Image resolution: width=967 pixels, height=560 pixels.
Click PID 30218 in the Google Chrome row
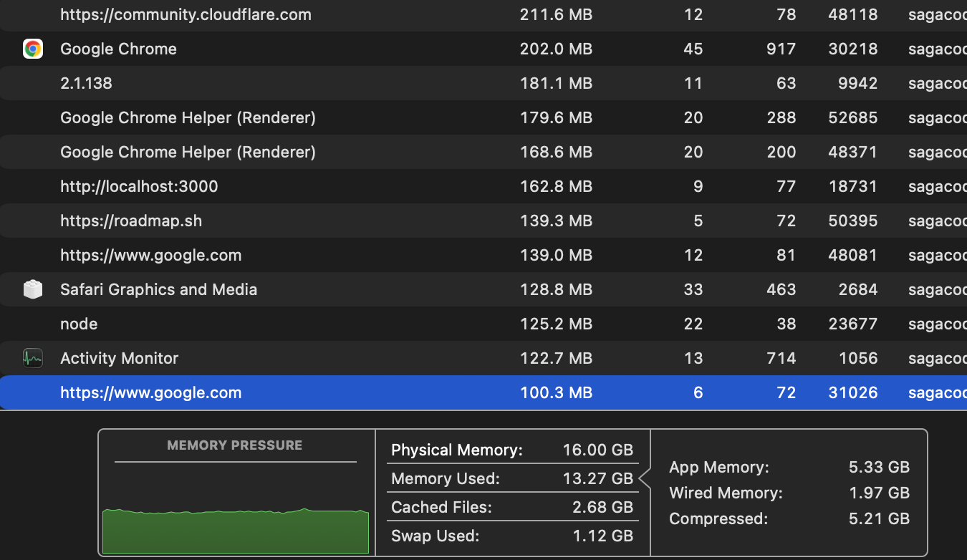click(852, 49)
